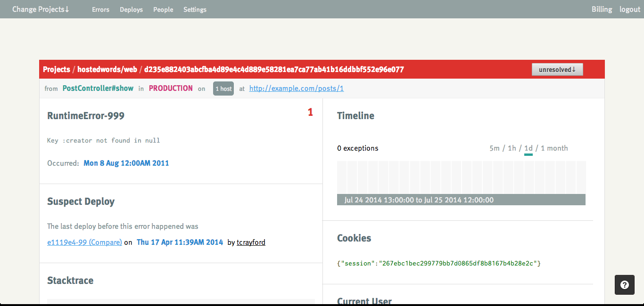Click the timeline exceptions chart bar area
Screen dimensions: 644x306
click(x=461, y=177)
